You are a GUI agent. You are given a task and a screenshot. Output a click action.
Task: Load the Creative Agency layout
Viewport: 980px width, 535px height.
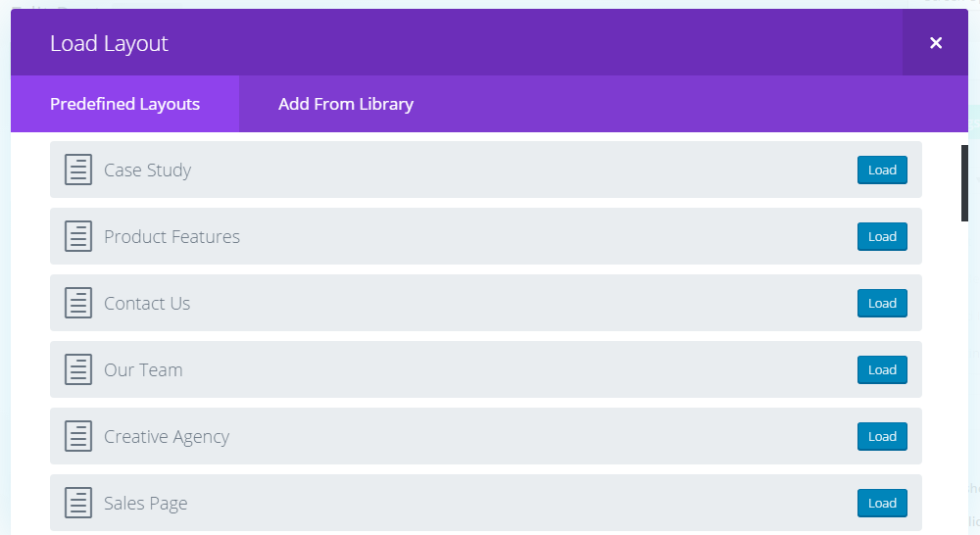tap(882, 437)
